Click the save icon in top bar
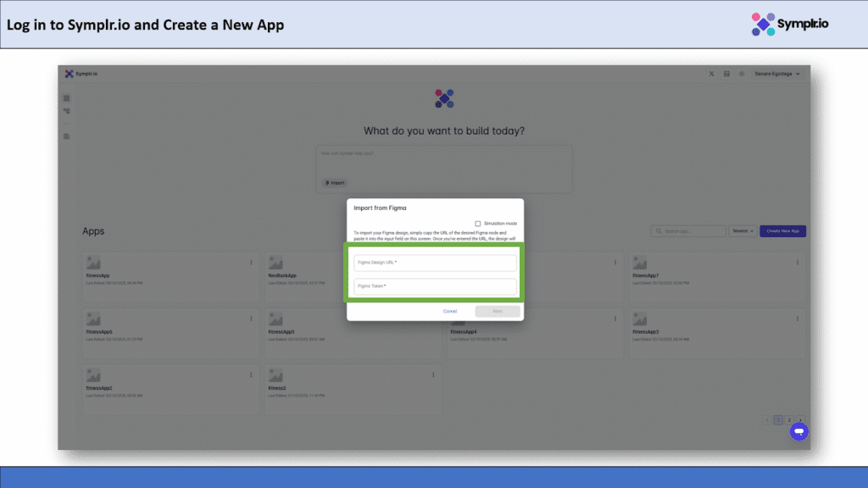The width and height of the screenshot is (868, 488). [726, 74]
